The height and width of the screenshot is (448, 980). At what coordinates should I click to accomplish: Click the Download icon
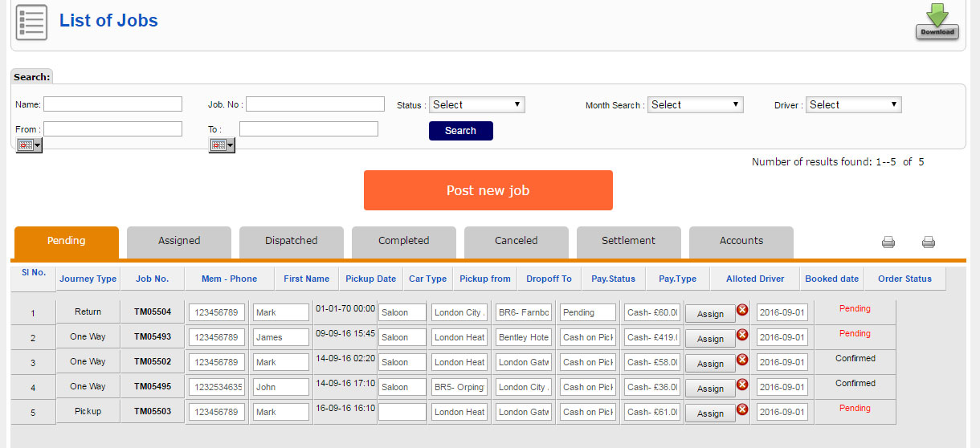pyautogui.click(x=937, y=21)
